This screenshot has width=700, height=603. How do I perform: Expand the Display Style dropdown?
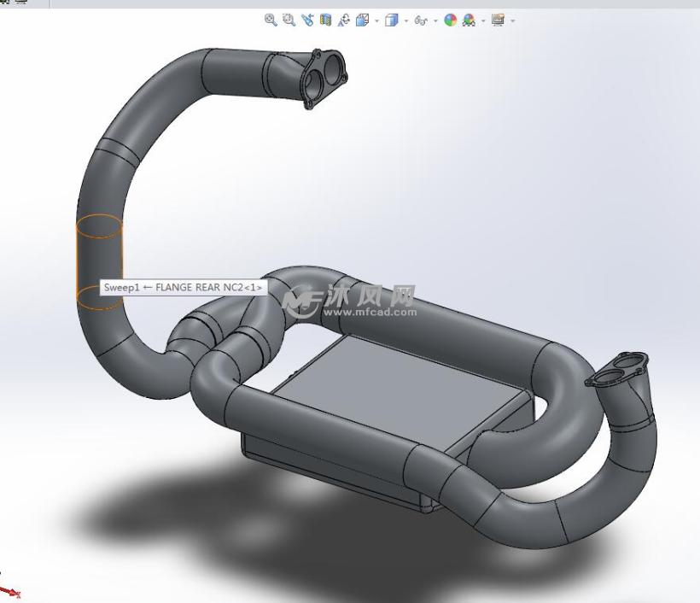405,19
